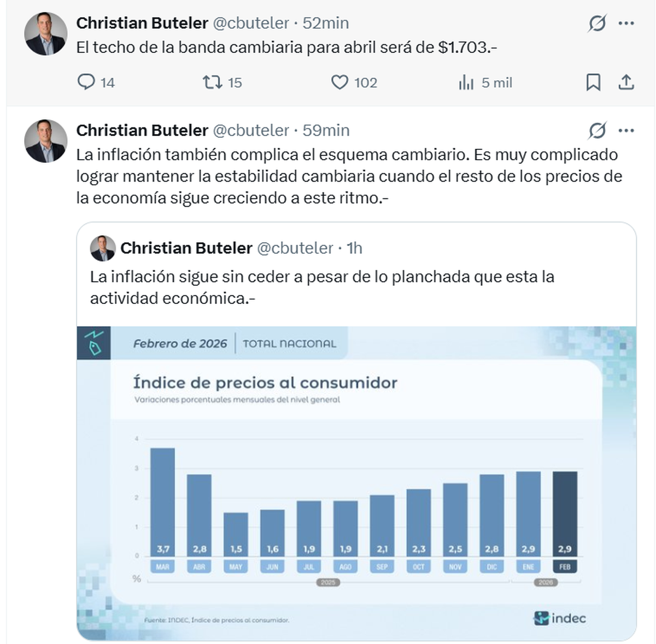Like the tweet with 102 likes
The height and width of the screenshot is (644, 656).
tap(339, 82)
